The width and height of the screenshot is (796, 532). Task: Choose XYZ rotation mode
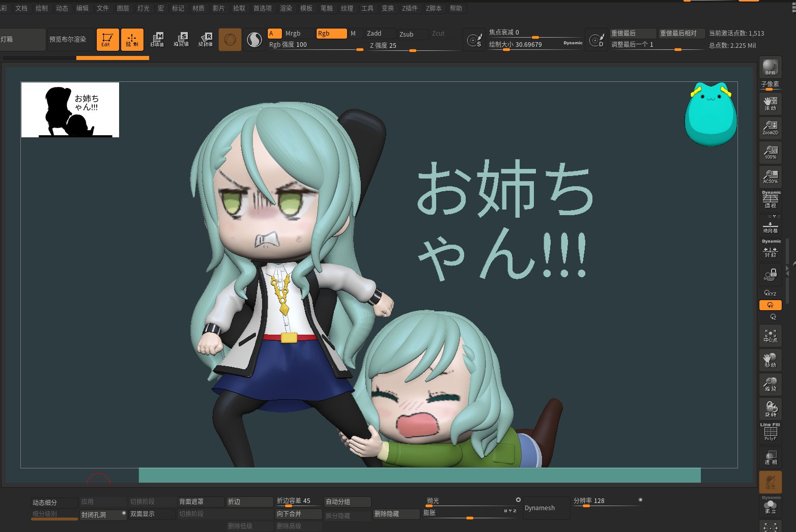[771, 293]
